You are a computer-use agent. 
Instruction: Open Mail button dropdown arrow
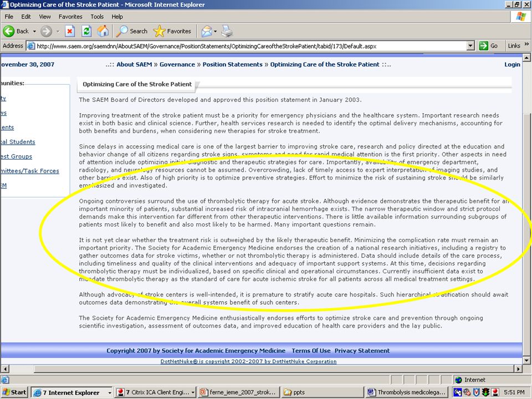[x=215, y=31]
